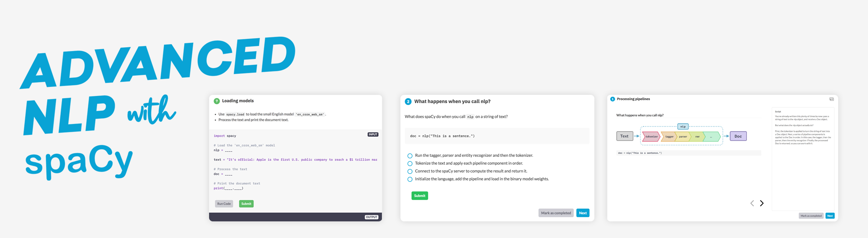Image resolution: width=868 pixels, height=238 pixels.
Task: Open the OUTPUT panel
Action: pyautogui.click(x=372, y=217)
